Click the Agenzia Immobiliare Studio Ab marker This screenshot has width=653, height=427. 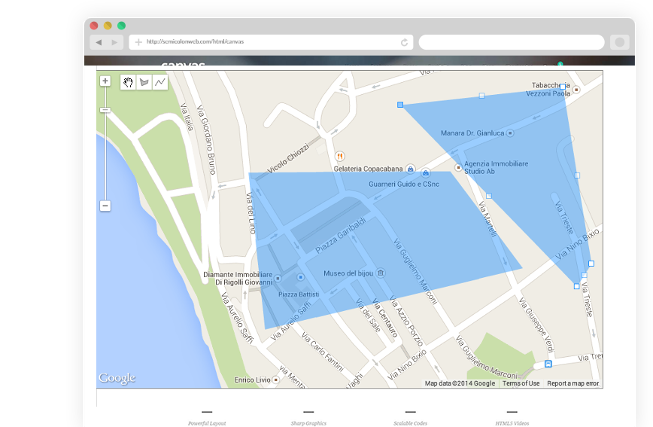tap(458, 167)
